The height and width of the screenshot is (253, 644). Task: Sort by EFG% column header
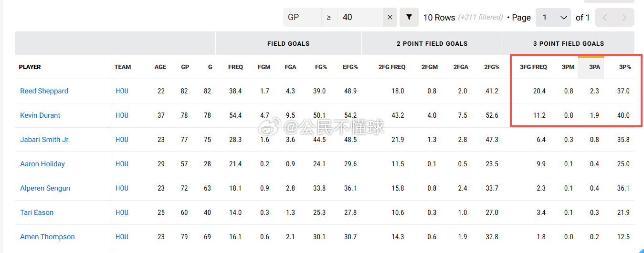350,67
